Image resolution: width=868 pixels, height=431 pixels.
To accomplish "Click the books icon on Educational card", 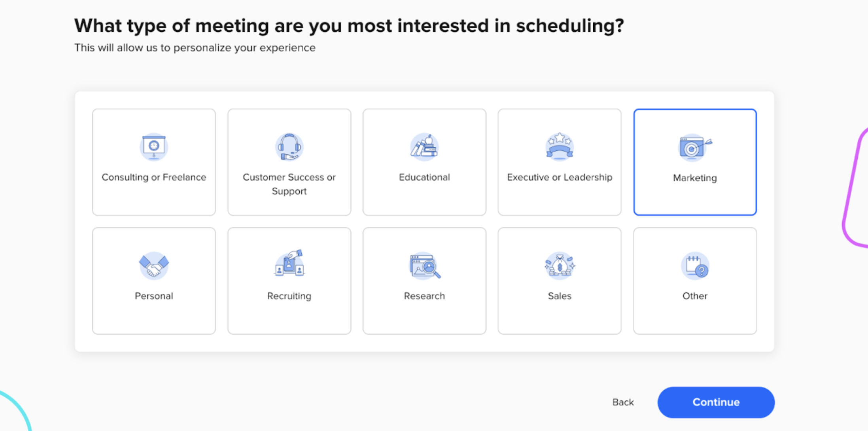I will tap(424, 147).
